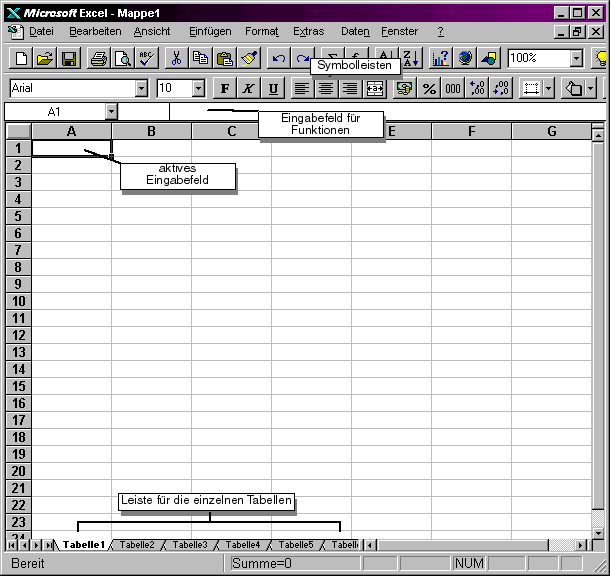Image resolution: width=610 pixels, height=576 pixels.
Task: Open the Format menu
Action: click(x=262, y=32)
